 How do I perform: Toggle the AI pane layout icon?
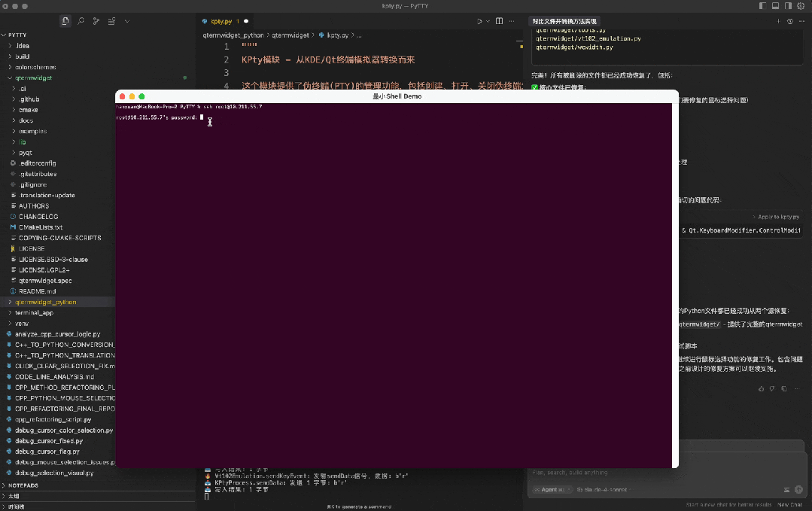click(788, 6)
